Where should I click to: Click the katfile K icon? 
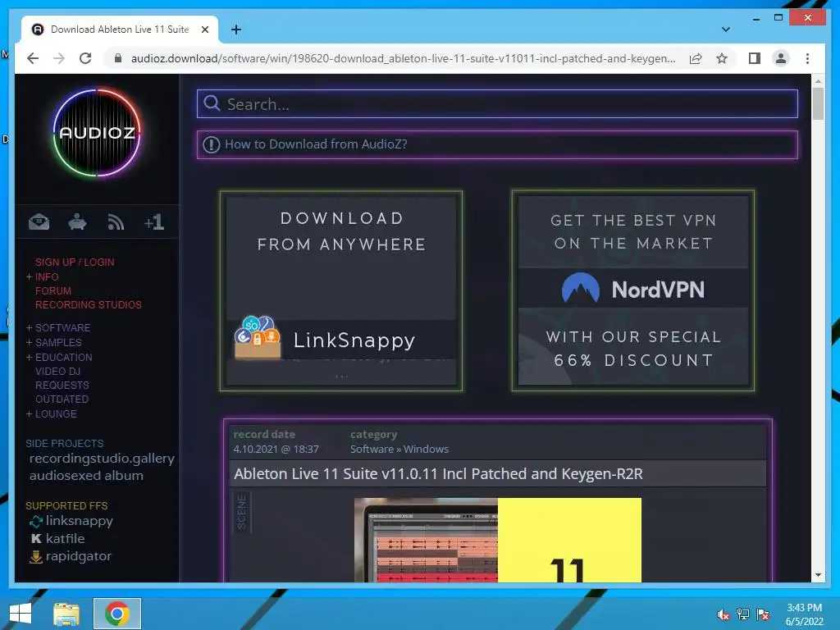[36, 539]
